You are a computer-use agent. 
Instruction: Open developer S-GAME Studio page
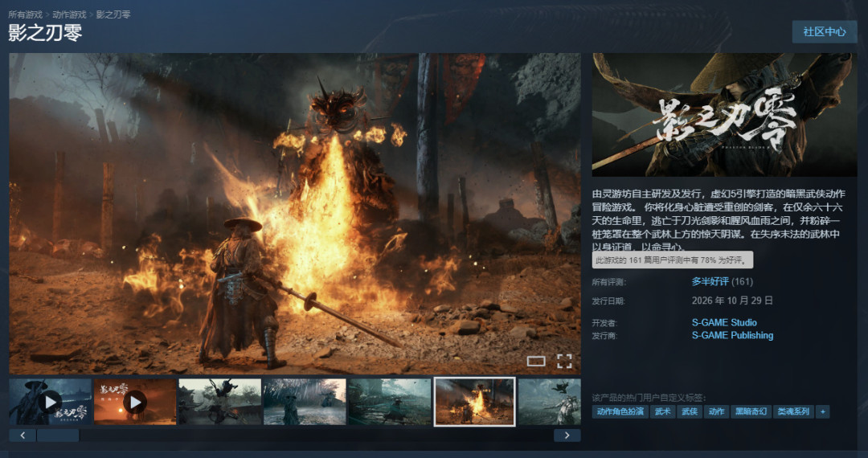point(724,322)
